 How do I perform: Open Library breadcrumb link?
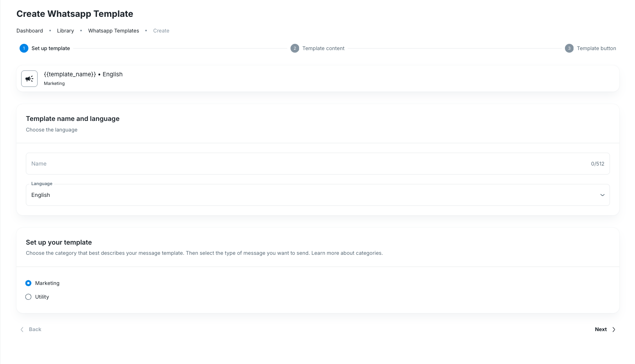click(x=65, y=31)
